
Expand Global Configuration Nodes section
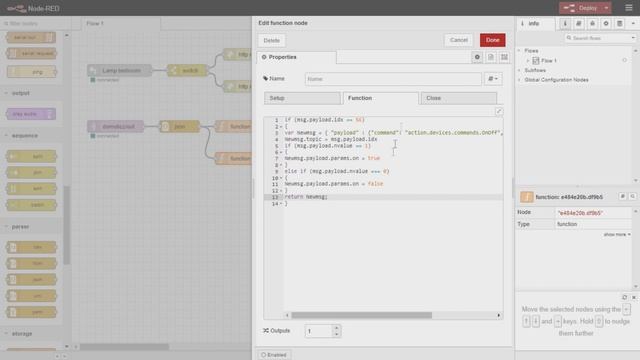[x=520, y=80]
